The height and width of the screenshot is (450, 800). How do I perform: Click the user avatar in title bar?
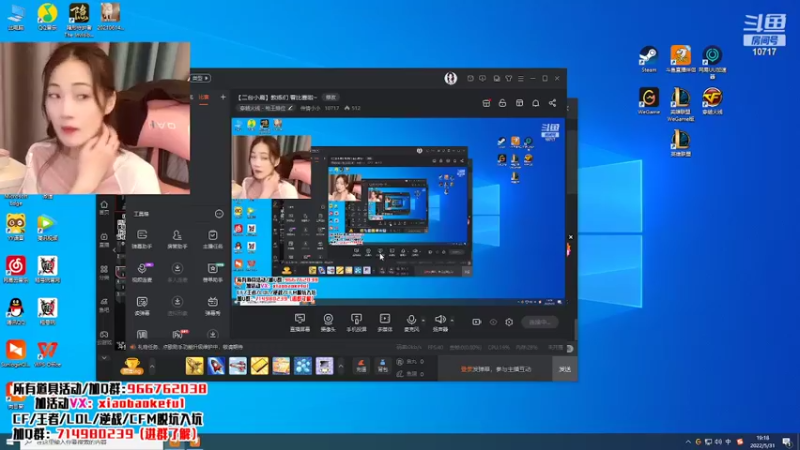(x=451, y=78)
